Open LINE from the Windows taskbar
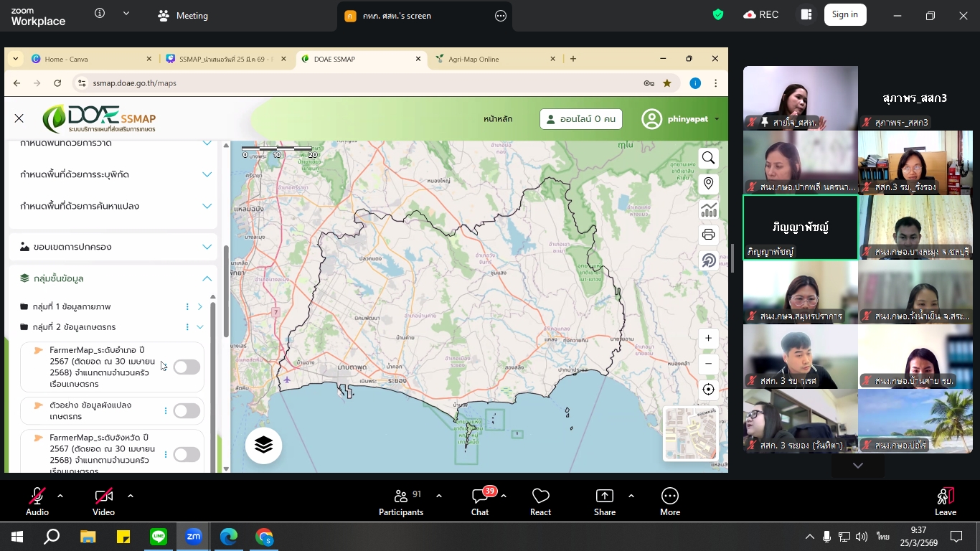980x551 pixels. [159, 537]
